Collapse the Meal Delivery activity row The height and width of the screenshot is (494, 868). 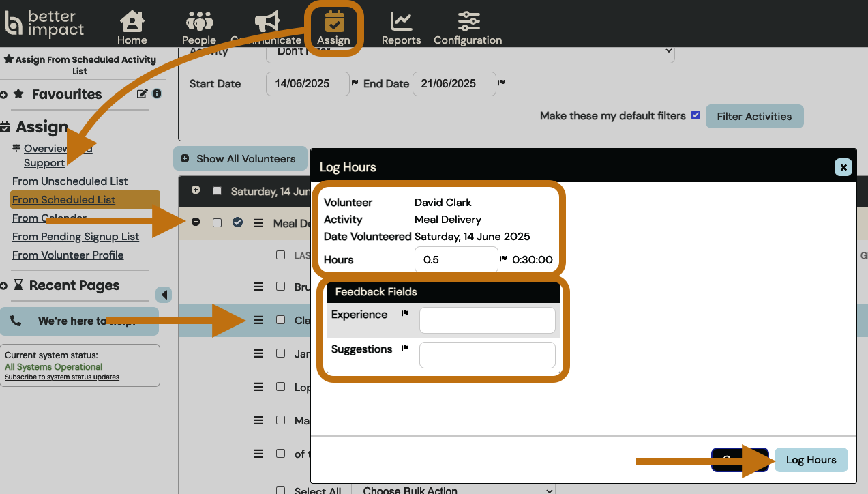[196, 222]
